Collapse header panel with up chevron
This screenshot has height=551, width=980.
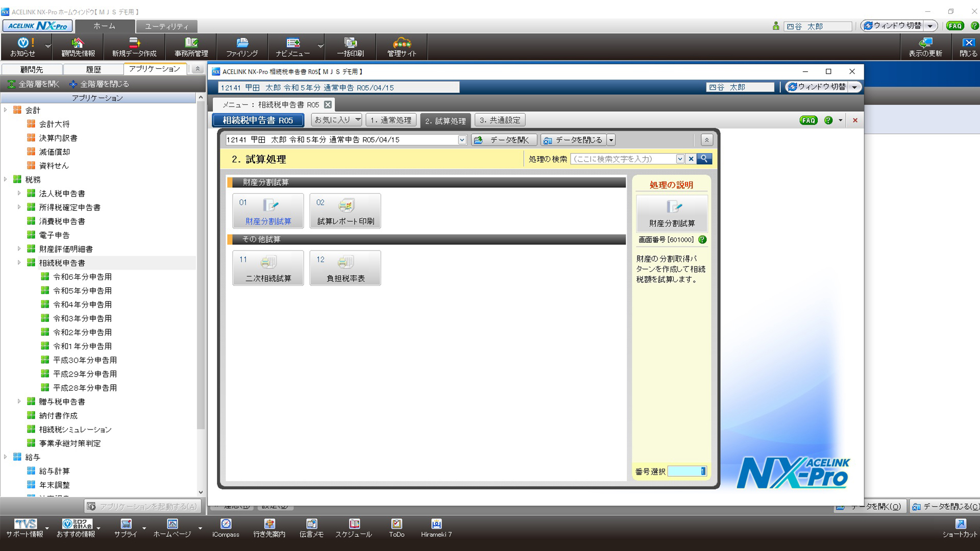(x=706, y=140)
